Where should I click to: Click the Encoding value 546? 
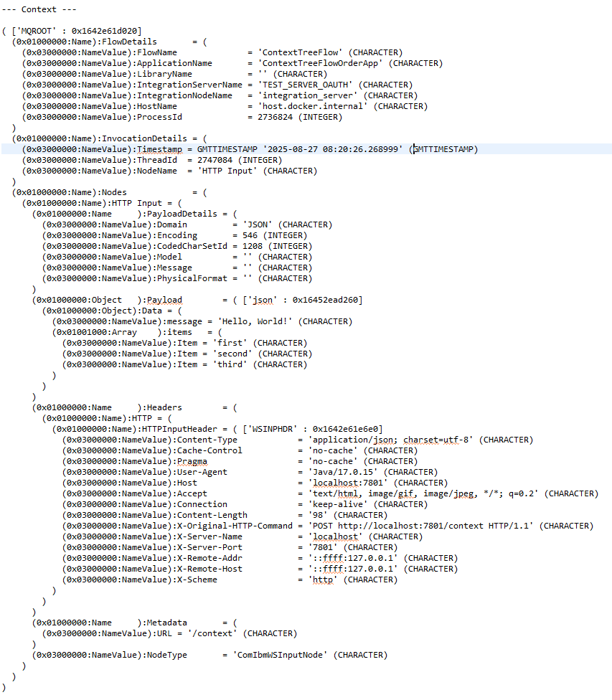click(x=250, y=235)
